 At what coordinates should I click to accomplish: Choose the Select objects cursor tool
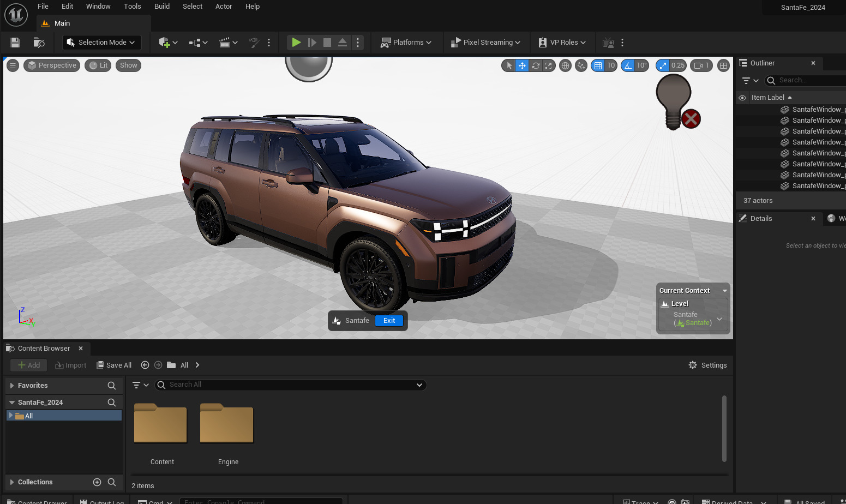[x=509, y=65]
